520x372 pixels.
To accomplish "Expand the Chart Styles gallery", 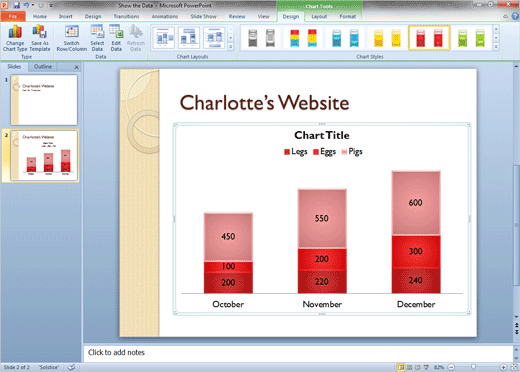I will point(496,47).
